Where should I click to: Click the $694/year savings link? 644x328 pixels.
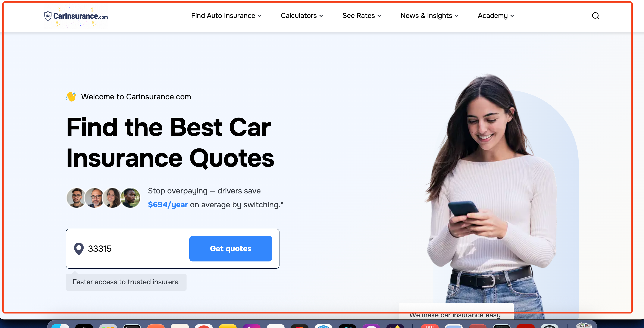(168, 205)
